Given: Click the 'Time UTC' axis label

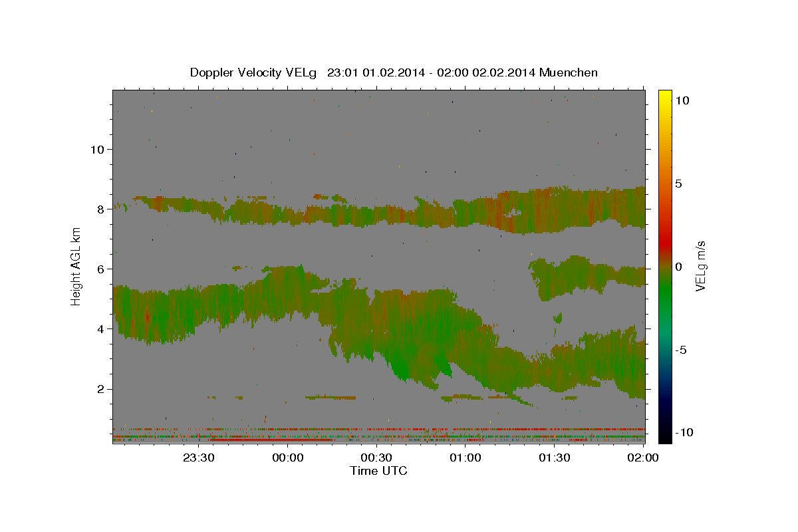Looking at the screenshot, I should click(378, 471).
